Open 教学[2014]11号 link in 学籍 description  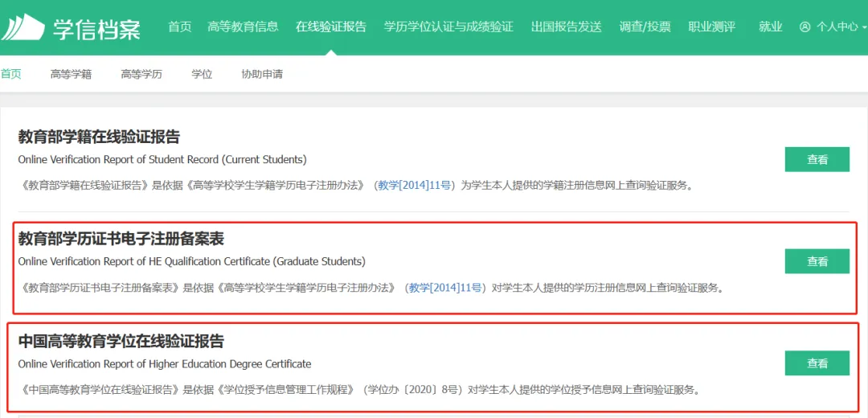(415, 186)
